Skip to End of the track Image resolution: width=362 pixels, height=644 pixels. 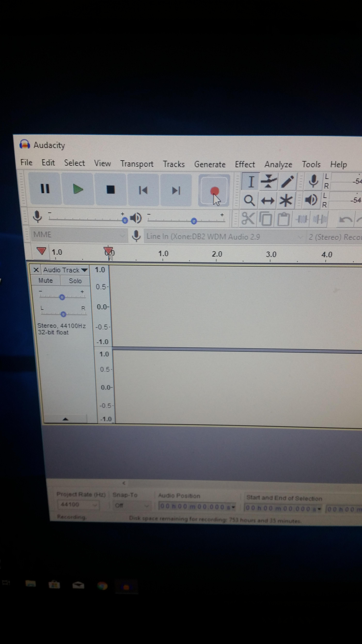click(176, 191)
